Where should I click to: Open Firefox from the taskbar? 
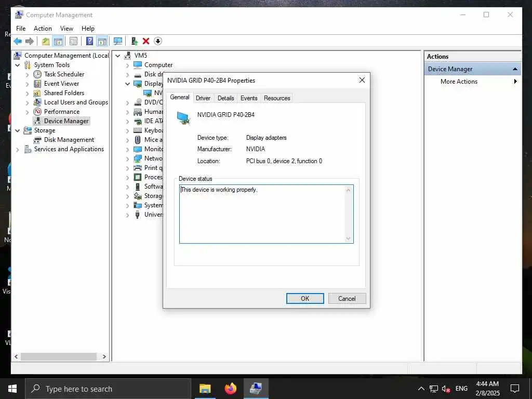click(x=230, y=389)
